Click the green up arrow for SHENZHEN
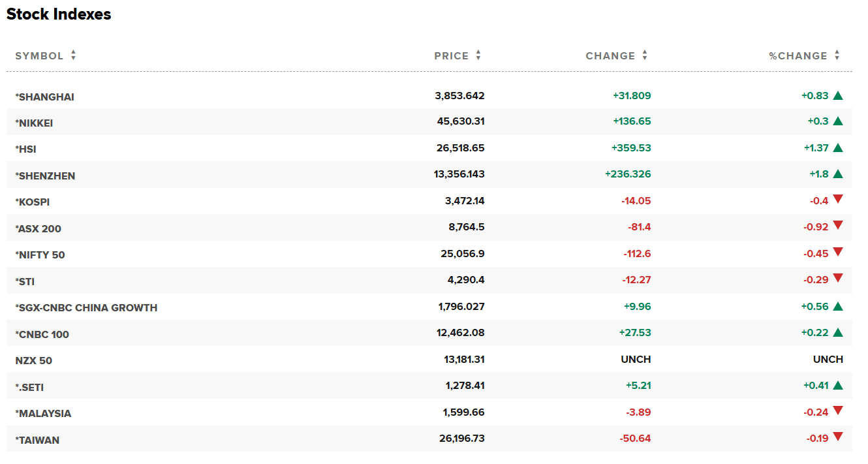868x464 pixels. pyautogui.click(x=838, y=174)
